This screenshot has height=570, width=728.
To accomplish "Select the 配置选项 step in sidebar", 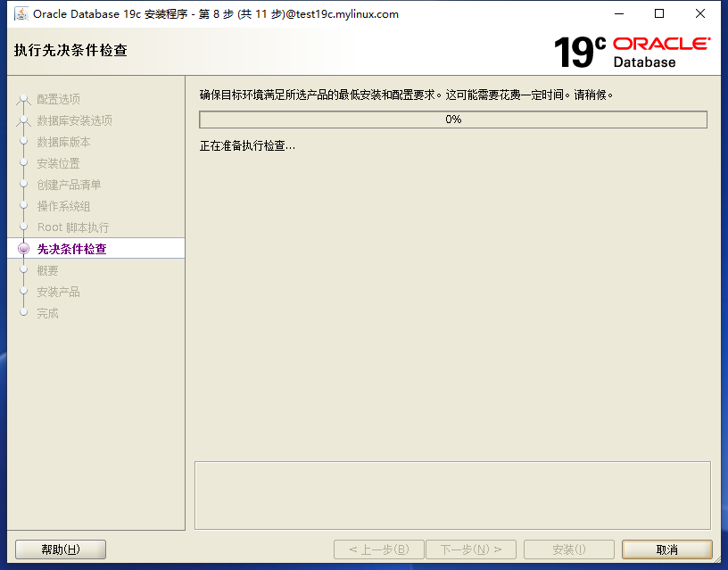I will [x=59, y=99].
